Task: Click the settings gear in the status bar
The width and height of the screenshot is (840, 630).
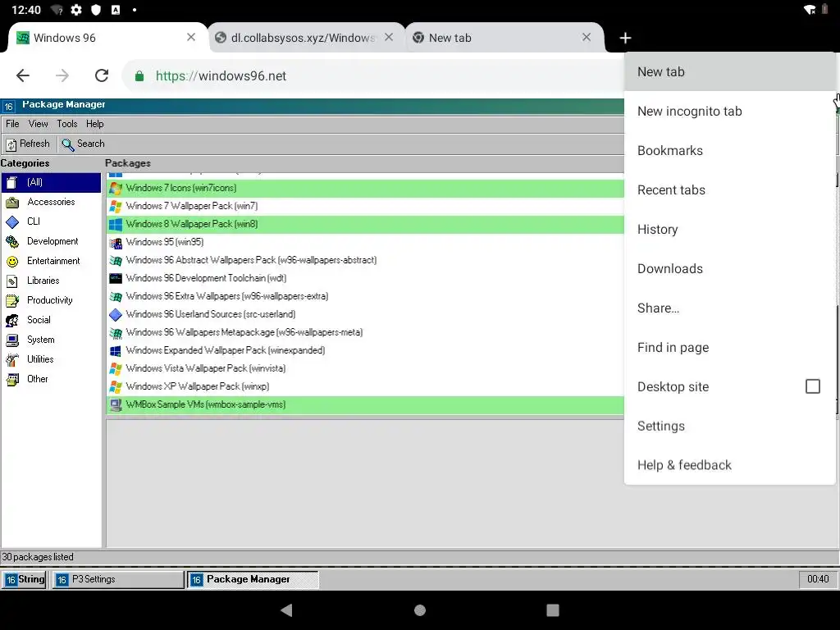Action: (x=76, y=10)
